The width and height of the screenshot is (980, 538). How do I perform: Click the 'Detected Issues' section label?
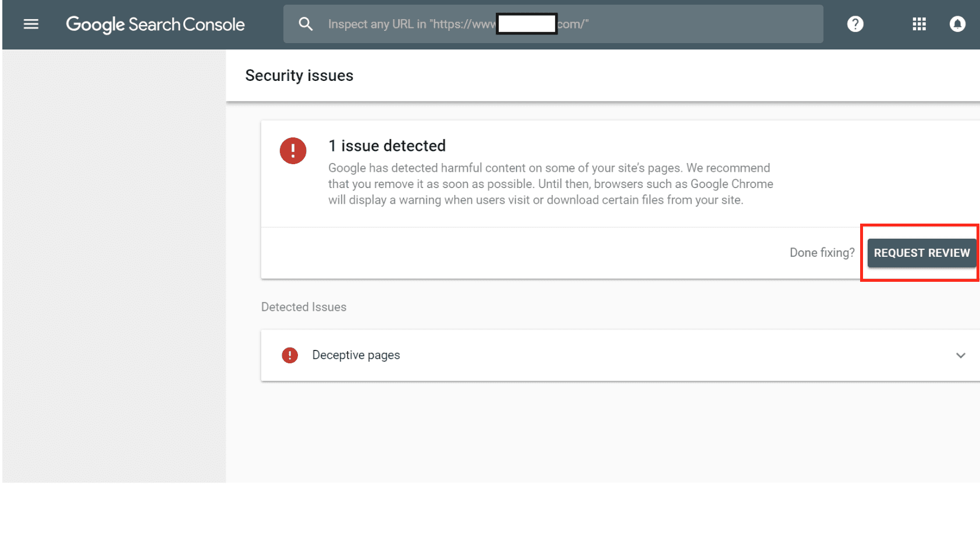coord(303,307)
